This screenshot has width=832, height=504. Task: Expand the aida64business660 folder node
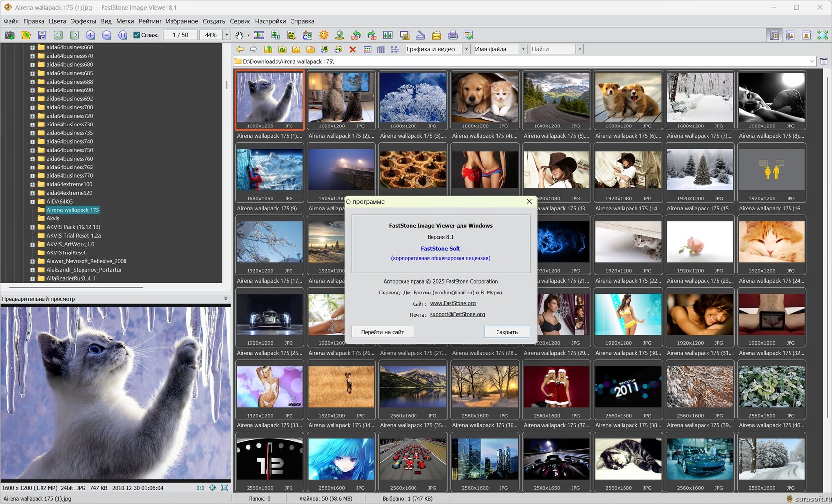[32, 48]
